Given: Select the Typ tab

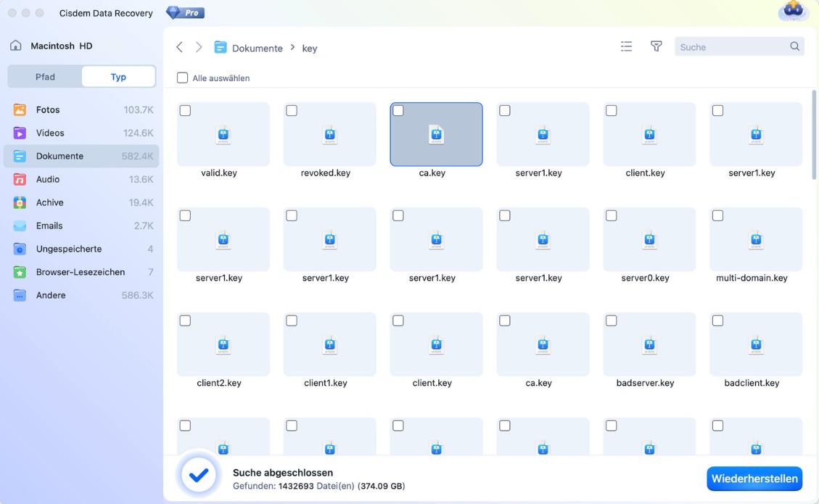Looking at the screenshot, I should point(118,76).
